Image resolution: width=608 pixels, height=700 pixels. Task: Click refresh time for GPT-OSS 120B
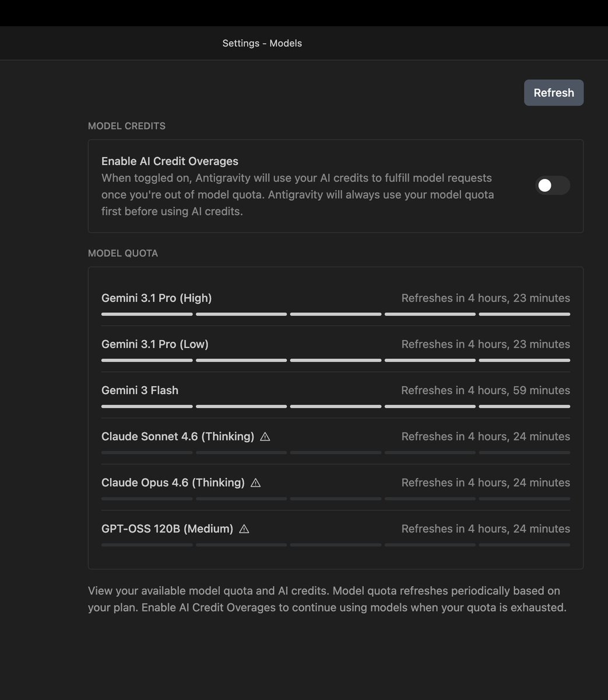tap(486, 528)
